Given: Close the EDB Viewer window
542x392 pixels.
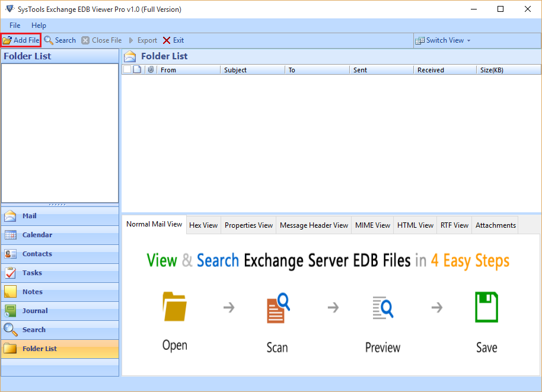Looking at the screenshot, I should 528,9.
